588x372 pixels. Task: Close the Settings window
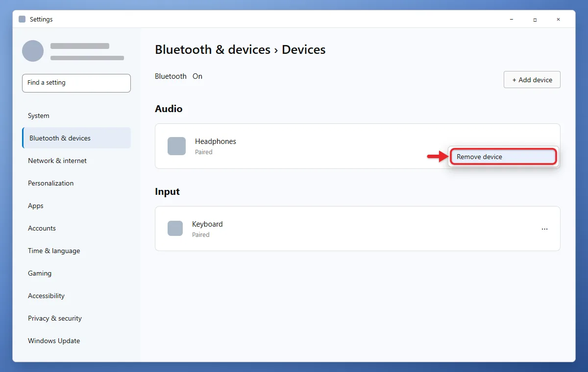coord(559,19)
